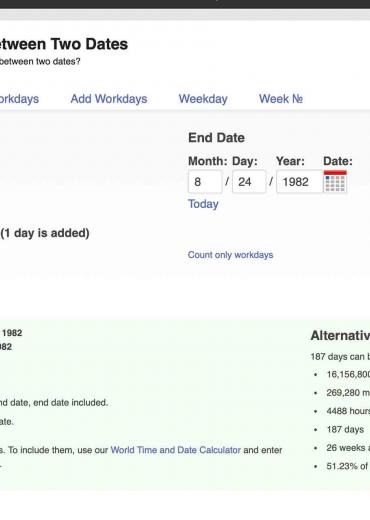Open World Time and Date Calculator link
This screenshot has width=370, height=520.
pos(176,450)
